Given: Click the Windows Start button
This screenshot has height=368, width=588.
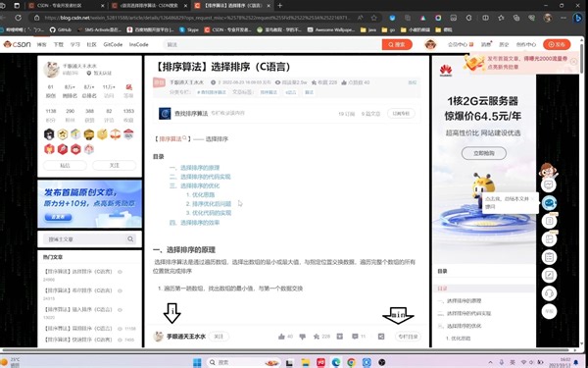Looking at the screenshot, I should pos(197,362).
